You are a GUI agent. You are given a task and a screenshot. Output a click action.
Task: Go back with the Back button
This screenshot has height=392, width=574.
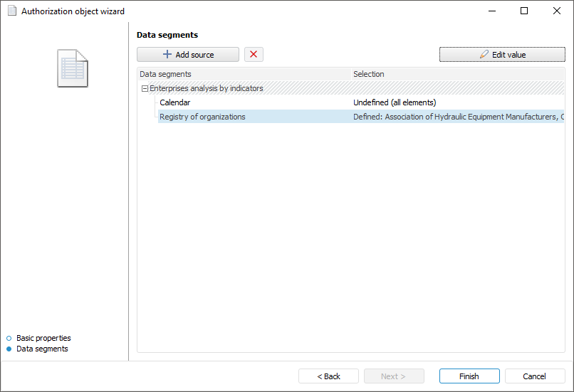328,376
